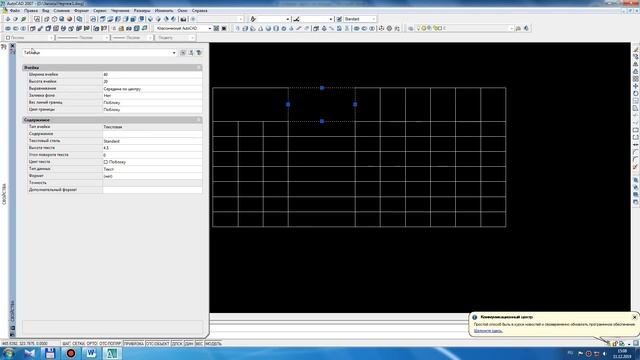This screenshot has height=360, width=640.
Task: Click the МОДЕЛЬ button in status bar
Action: [213, 344]
